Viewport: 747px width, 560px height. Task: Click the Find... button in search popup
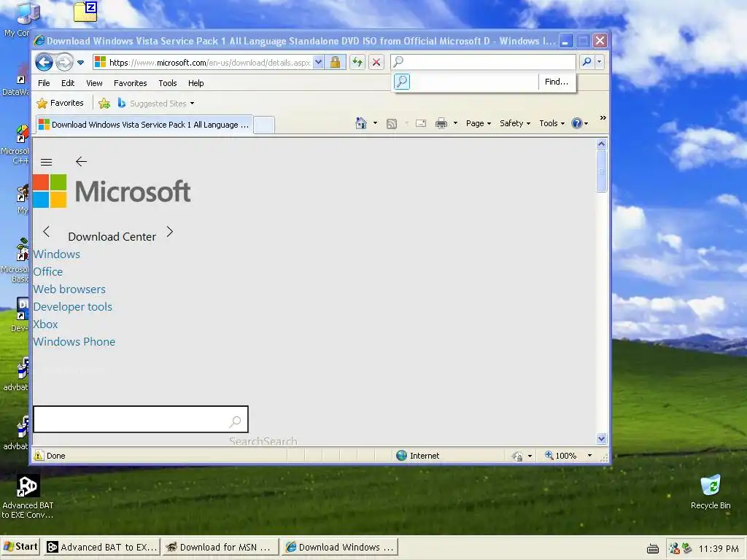click(x=557, y=82)
